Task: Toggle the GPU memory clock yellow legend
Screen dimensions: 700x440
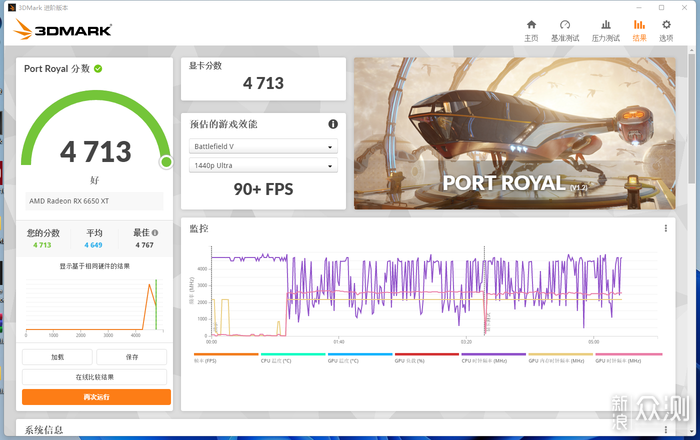Action: [561, 354]
